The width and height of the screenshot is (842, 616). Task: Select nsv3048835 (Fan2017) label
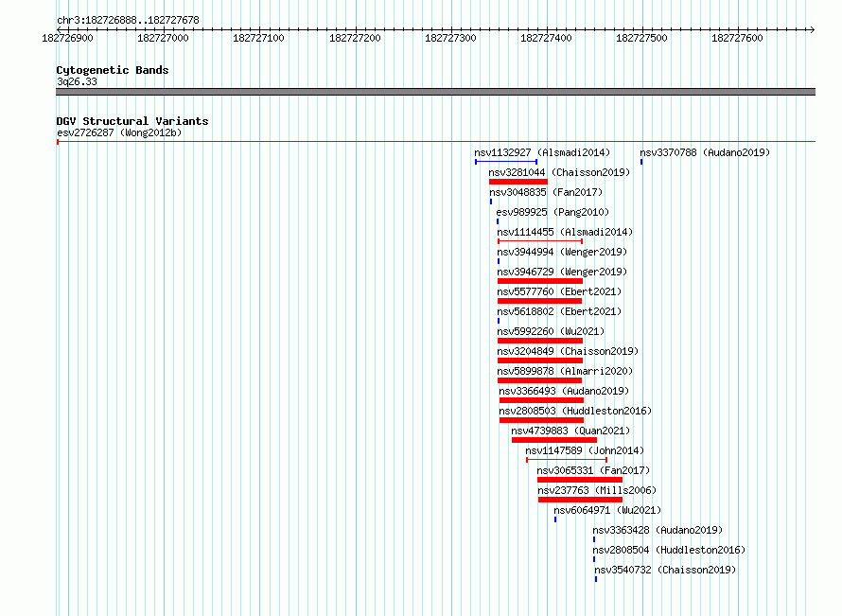pyautogui.click(x=546, y=192)
